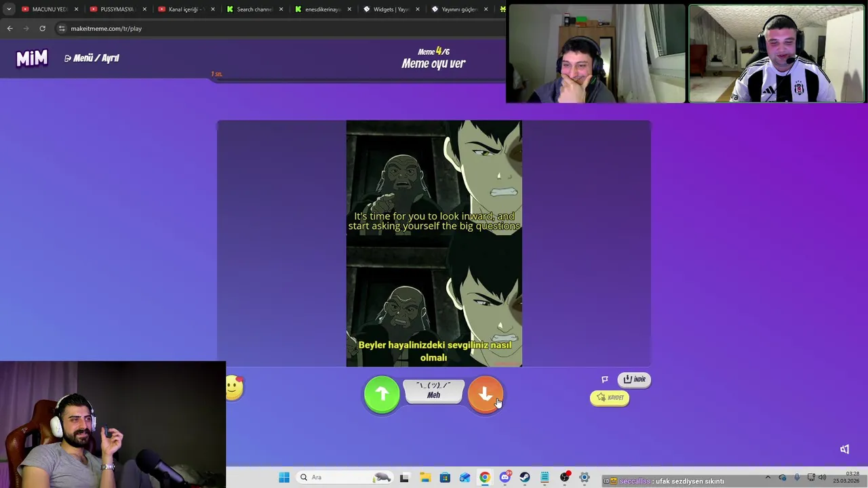
Task: Expand the tab search dropdown
Action: click(x=9, y=9)
